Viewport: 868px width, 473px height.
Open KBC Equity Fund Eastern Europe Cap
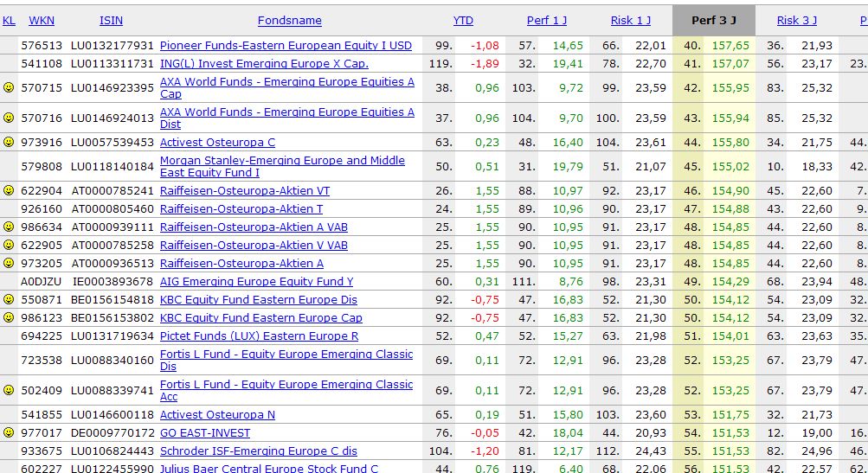(x=261, y=318)
